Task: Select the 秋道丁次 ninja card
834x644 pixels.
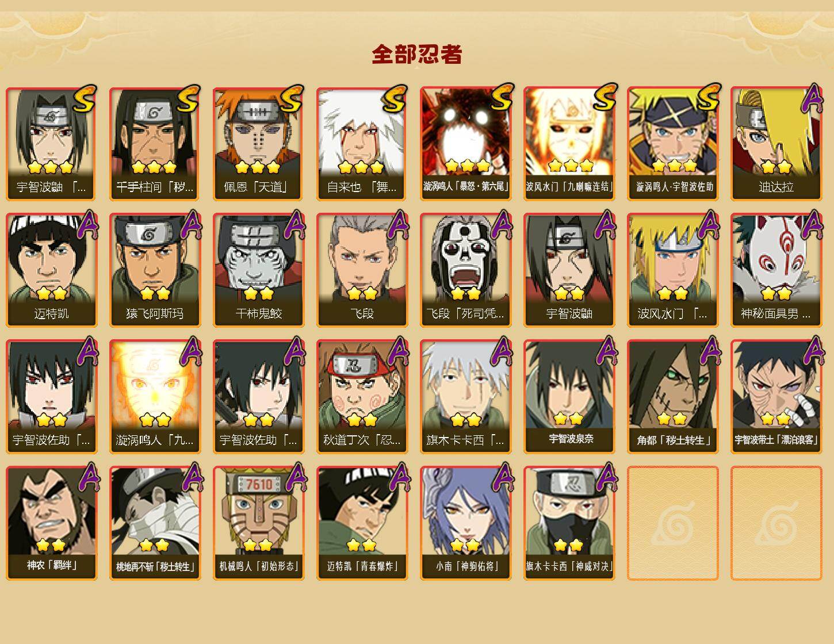Action: 362,397
